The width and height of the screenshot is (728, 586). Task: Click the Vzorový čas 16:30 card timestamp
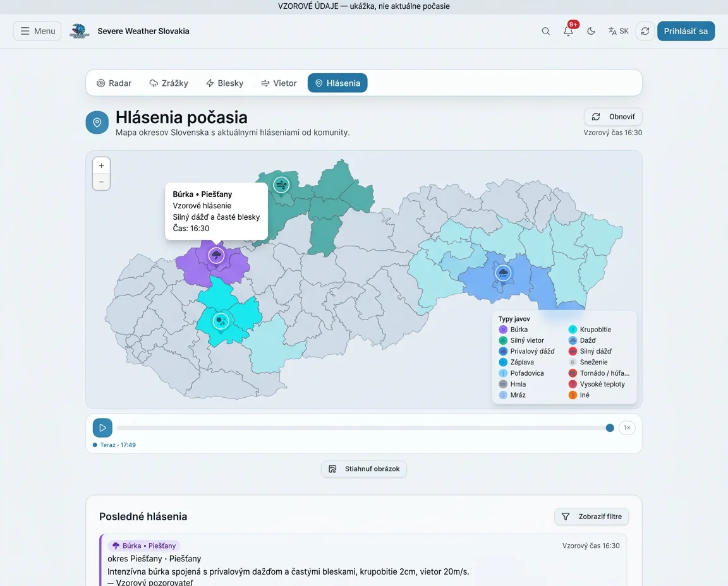(x=591, y=546)
